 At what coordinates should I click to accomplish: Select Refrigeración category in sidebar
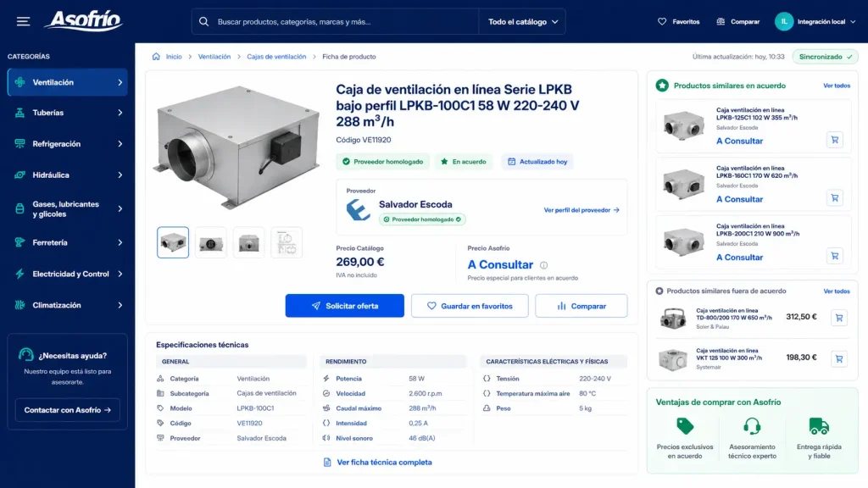coord(68,144)
